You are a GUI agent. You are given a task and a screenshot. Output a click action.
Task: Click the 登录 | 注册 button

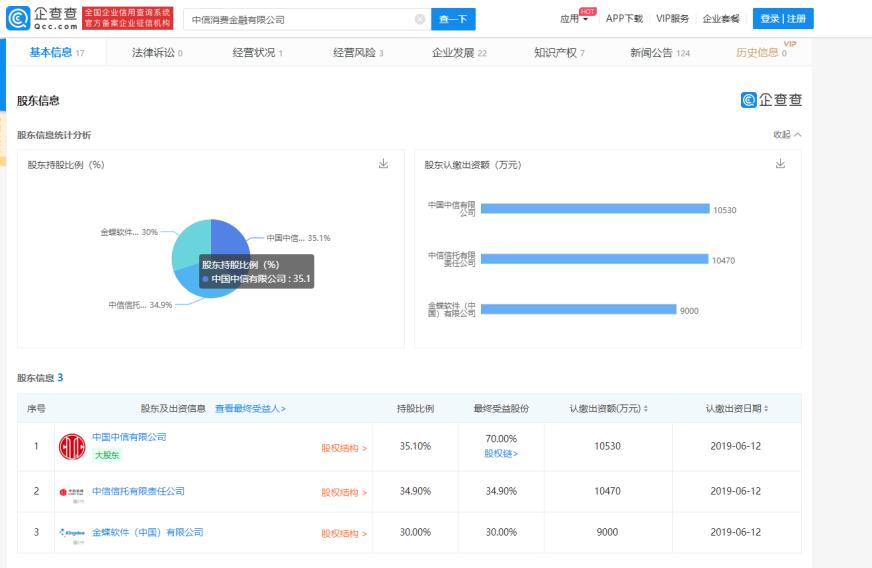pos(783,18)
